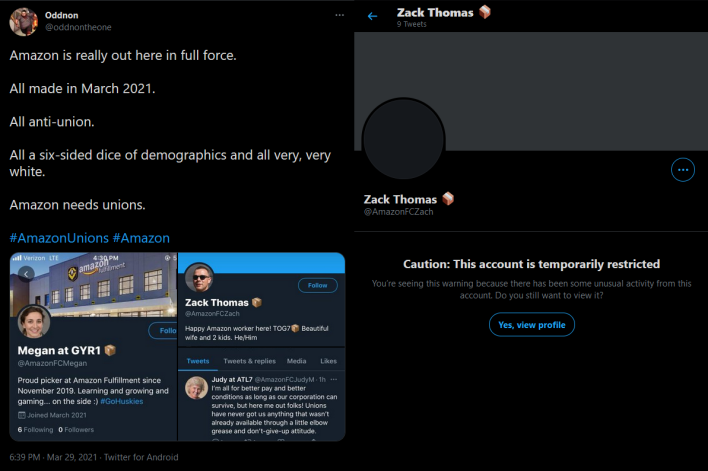Click the Judy at ATL7 name

tap(232, 379)
